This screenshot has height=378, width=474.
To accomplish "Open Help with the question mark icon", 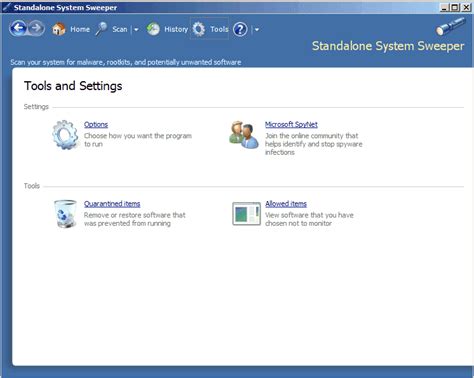I will pyautogui.click(x=240, y=29).
